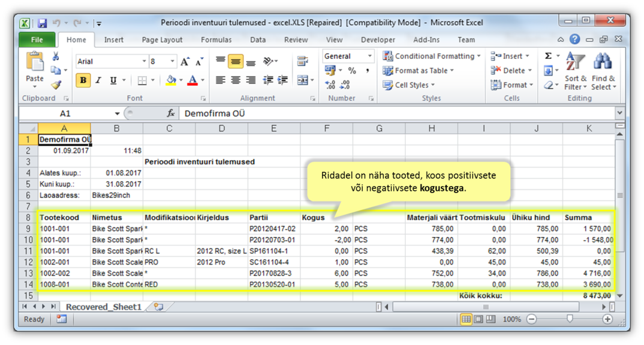Select Middle Align icon

pos(236,62)
